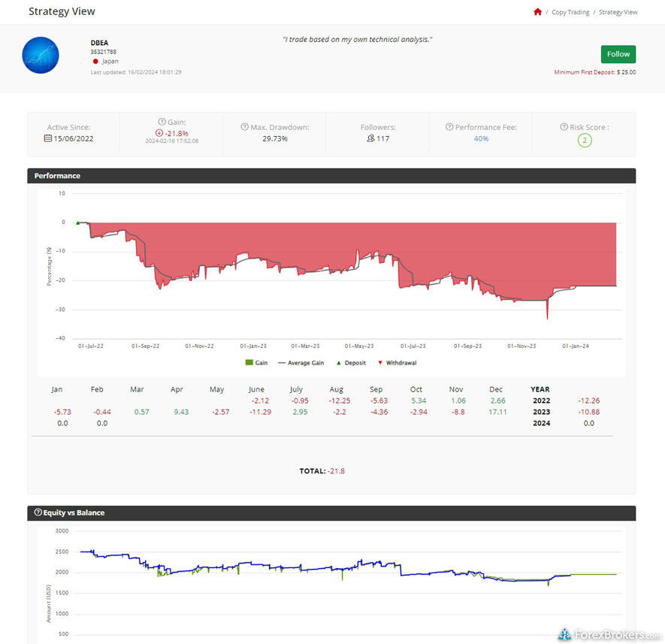Click the home icon in breadcrumb
Viewport: 665px width, 644px height.
click(537, 12)
